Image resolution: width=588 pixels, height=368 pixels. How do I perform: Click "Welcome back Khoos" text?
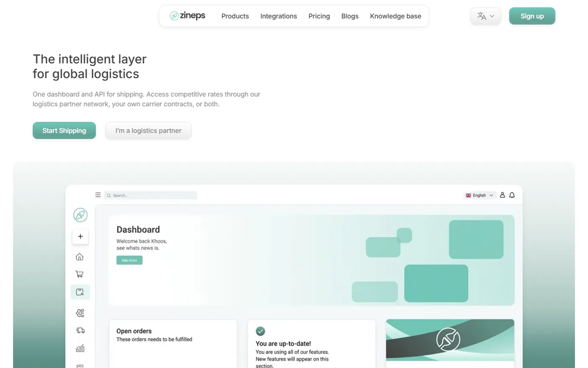142,241
